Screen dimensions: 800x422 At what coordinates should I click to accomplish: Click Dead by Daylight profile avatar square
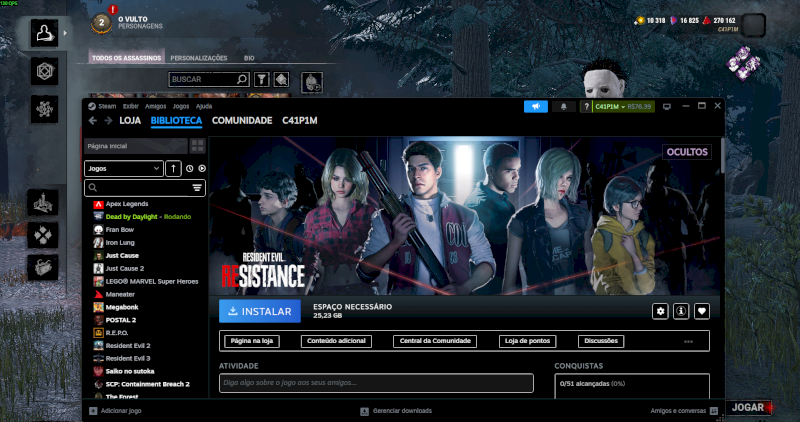coord(754,25)
